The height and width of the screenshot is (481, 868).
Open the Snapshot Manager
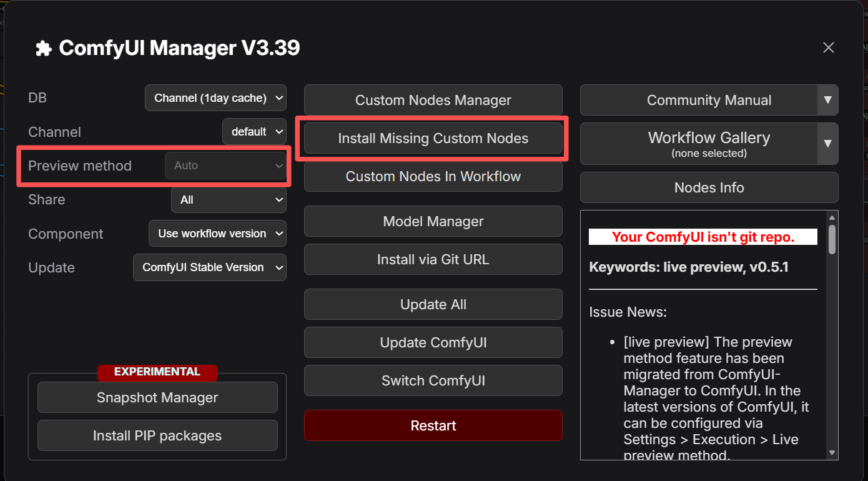pos(157,397)
